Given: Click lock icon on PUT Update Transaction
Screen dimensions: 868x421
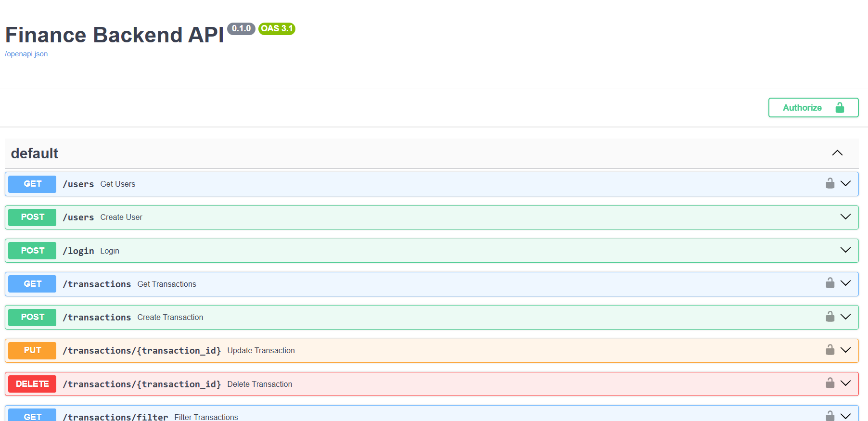Looking at the screenshot, I should pyautogui.click(x=830, y=350).
